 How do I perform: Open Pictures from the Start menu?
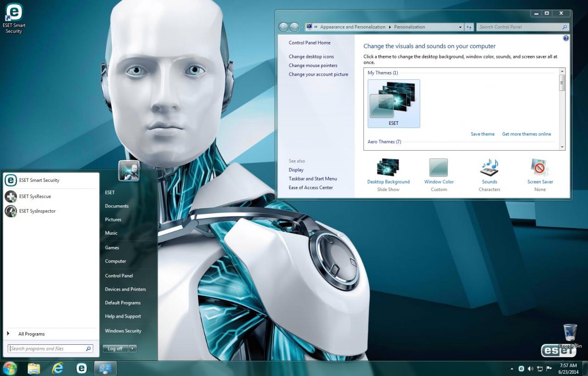click(113, 219)
